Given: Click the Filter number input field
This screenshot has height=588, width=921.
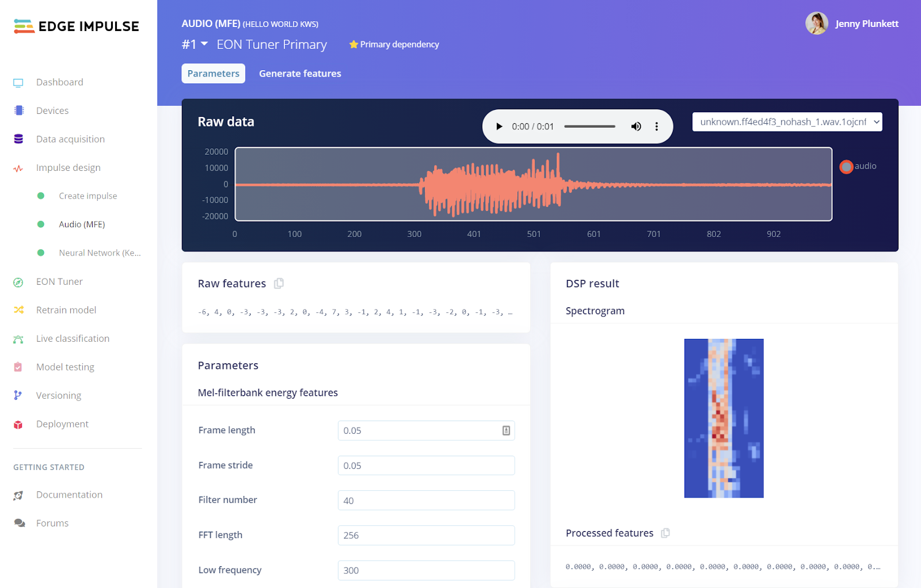Looking at the screenshot, I should click(x=426, y=501).
